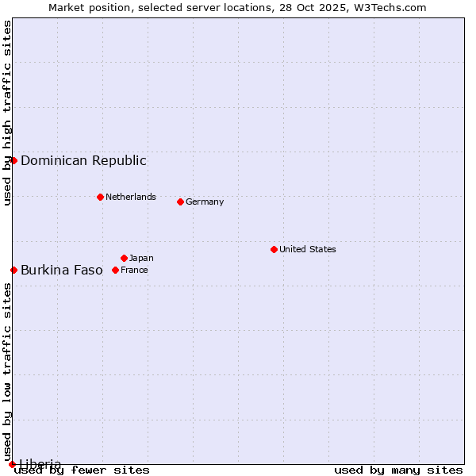The image size is (476, 476).
Task: Click the red Dominican Republic data point
Action: 13,160
